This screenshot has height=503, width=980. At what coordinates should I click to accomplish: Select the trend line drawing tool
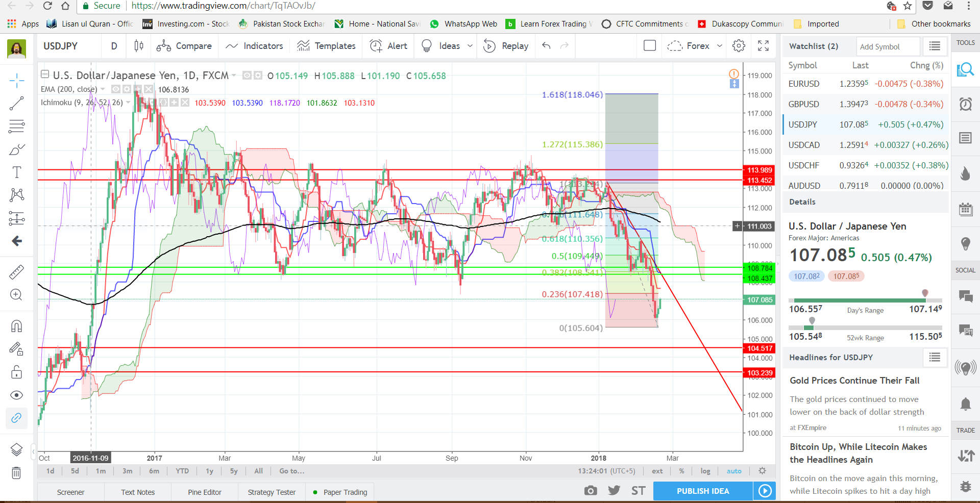click(16, 104)
